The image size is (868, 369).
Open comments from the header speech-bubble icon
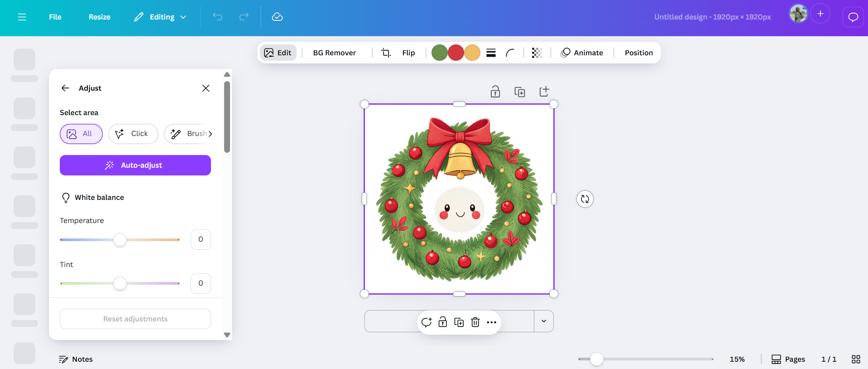tap(853, 17)
